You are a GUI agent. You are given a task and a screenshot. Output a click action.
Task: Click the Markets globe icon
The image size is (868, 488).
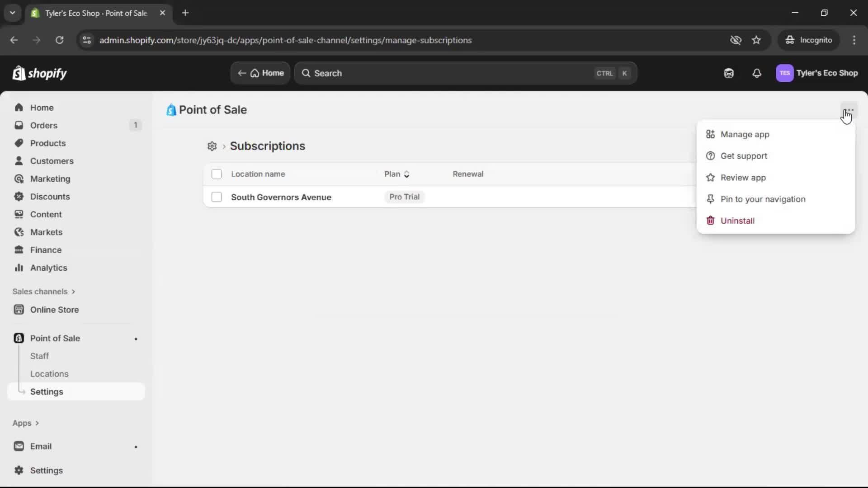[19, 232]
